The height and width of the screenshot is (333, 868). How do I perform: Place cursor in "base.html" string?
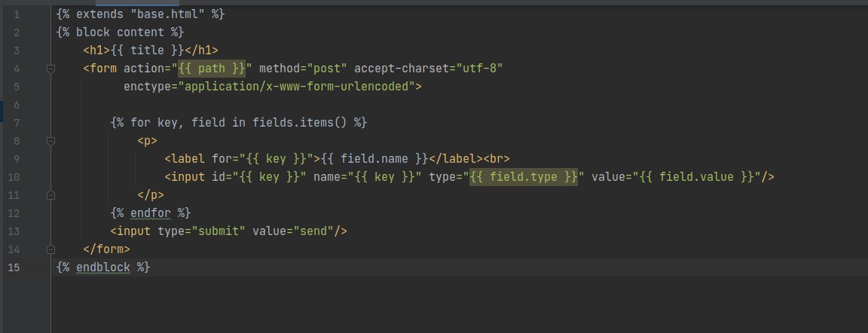click(168, 14)
